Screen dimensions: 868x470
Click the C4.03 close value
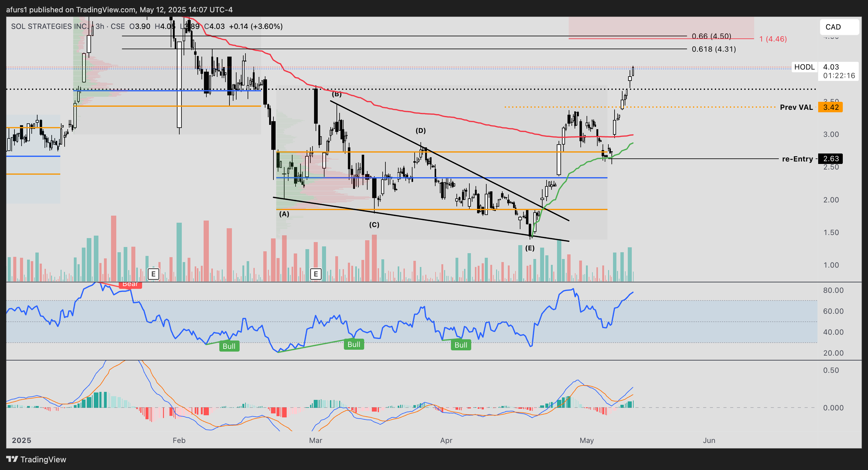214,26
